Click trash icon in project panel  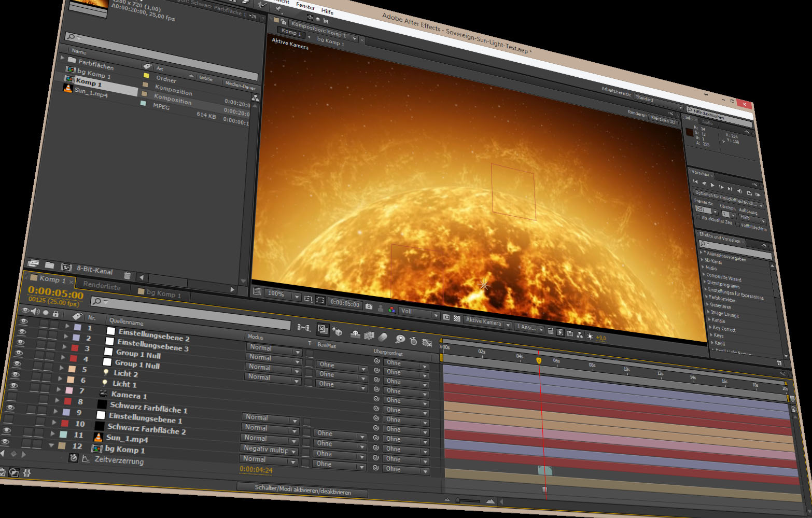click(x=127, y=275)
